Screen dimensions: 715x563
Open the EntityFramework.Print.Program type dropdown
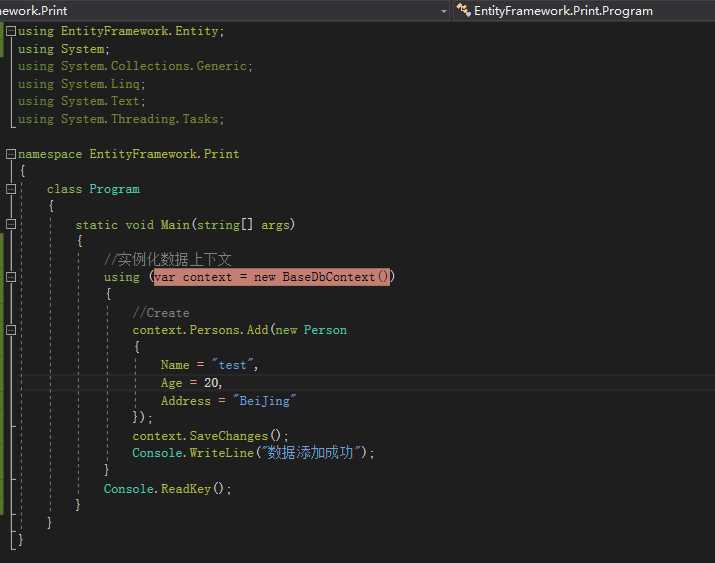584,11
